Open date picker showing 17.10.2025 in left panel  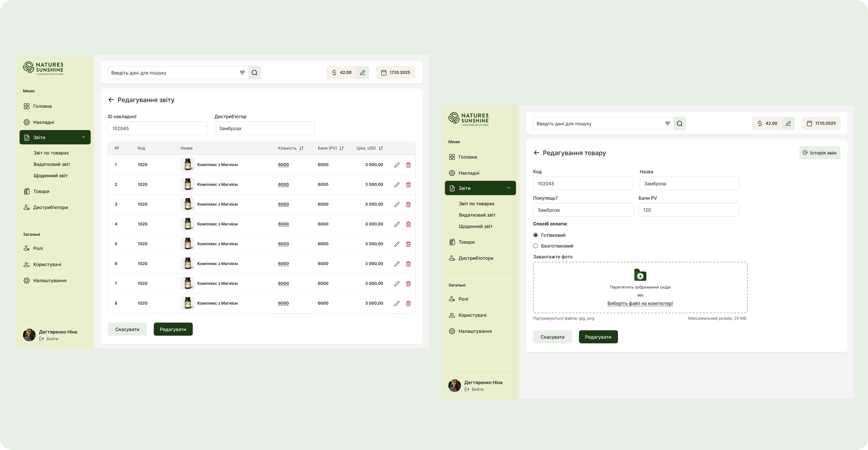pyautogui.click(x=395, y=73)
